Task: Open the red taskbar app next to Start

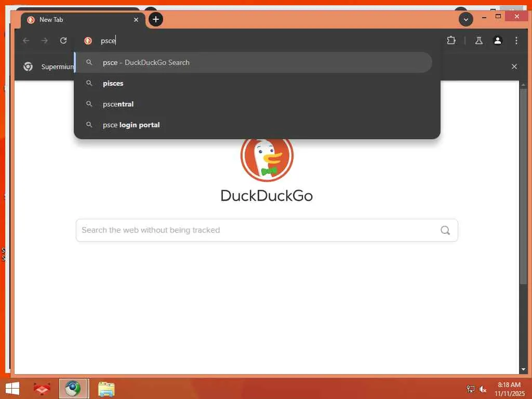Action: [42, 389]
